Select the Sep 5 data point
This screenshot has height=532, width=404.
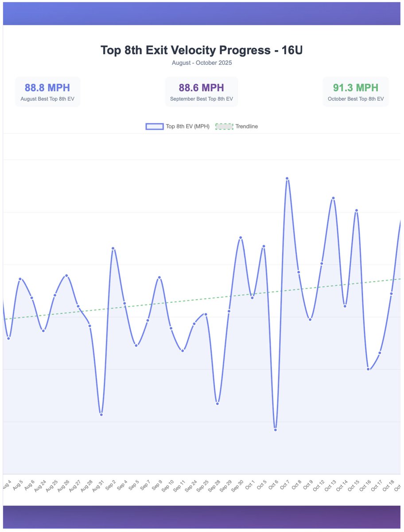(x=136, y=345)
